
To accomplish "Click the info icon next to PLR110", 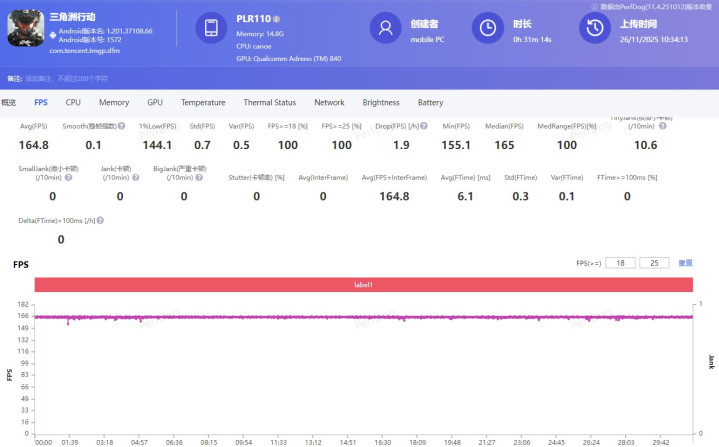I will coord(277,19).
